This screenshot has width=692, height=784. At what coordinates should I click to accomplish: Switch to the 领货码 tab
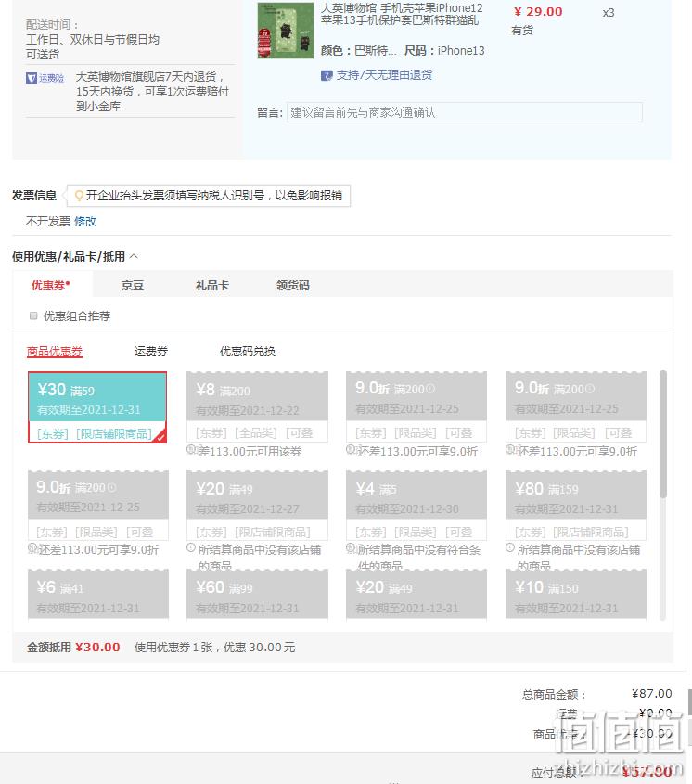pyautogui.click(x=293, y=286)
